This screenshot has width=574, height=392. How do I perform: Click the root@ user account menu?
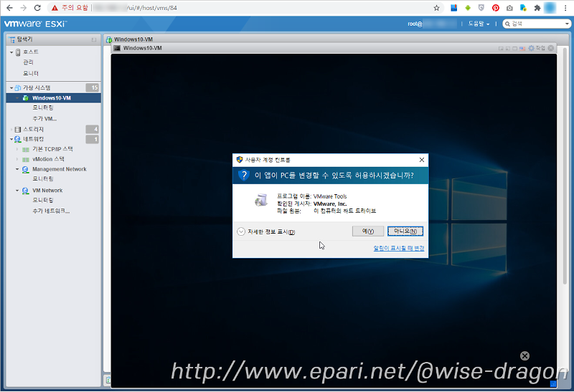click(x=432, y=24)
